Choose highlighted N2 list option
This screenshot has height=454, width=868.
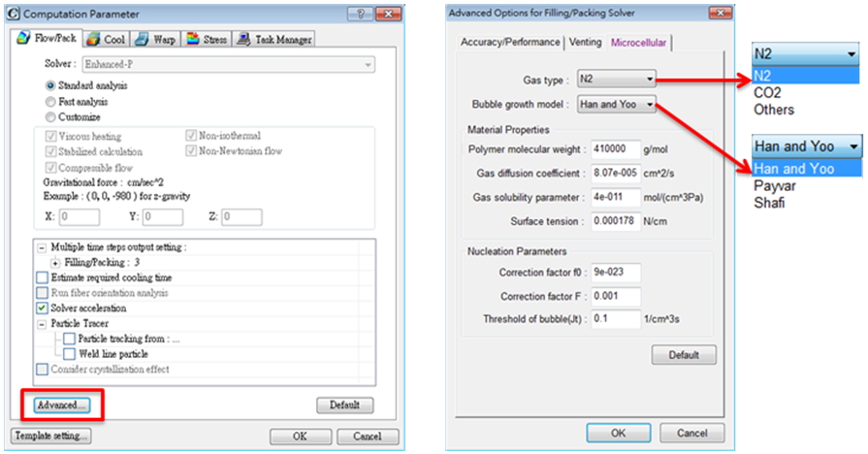805,76
